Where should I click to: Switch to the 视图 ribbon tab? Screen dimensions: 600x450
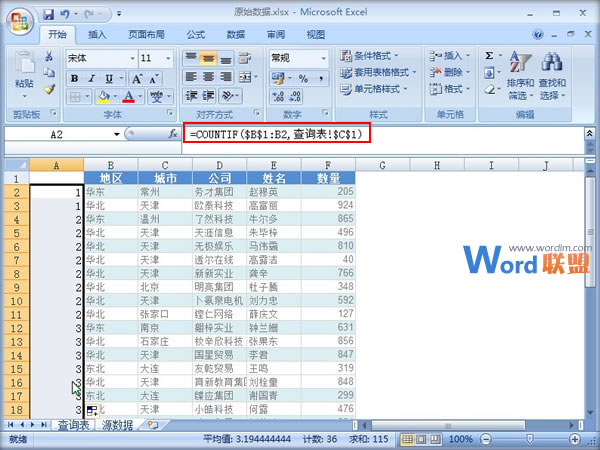(x=316, y=35)
